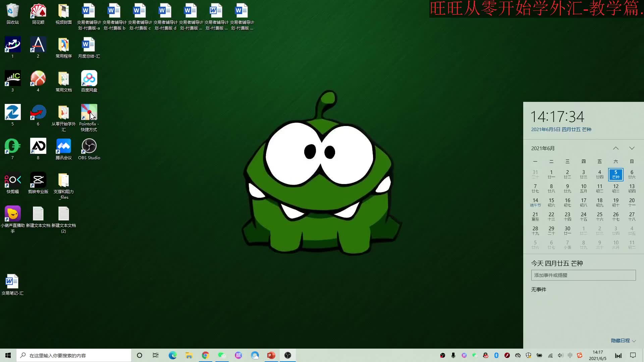Select the 月度总结-汇 Word document
The width and height of the screenshot is (644, 362).
pos(89,48)
